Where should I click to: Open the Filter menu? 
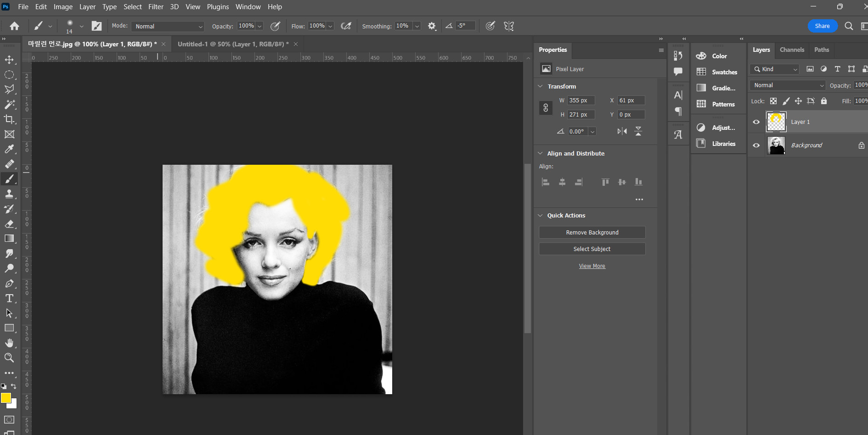pos(156,7)
